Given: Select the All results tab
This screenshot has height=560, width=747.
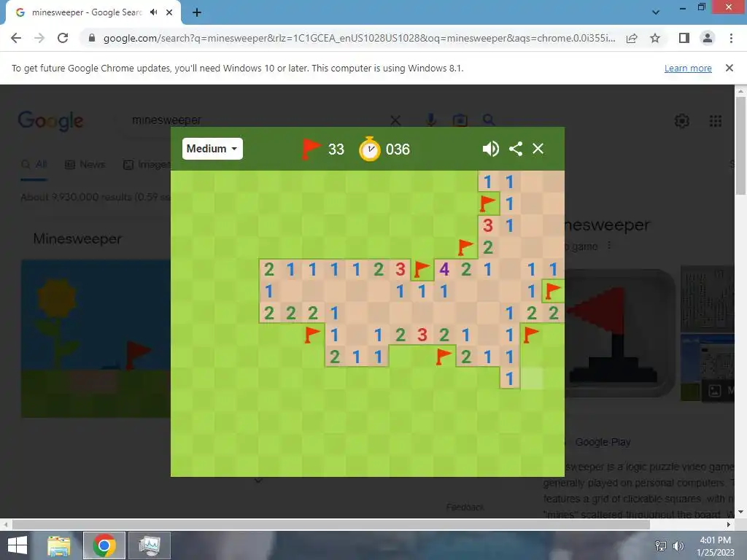Looking at the screenshot, I should [x=34, y=164].
